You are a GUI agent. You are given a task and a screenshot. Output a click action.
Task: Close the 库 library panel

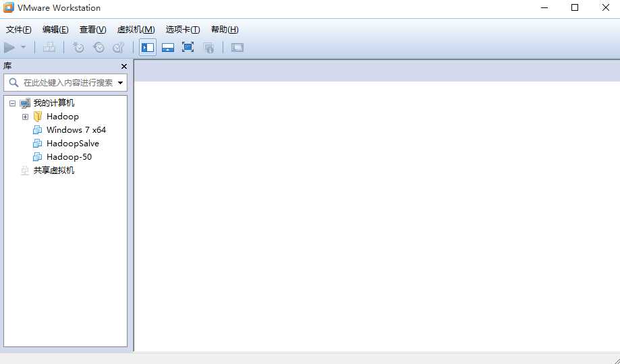coord(123,67)
